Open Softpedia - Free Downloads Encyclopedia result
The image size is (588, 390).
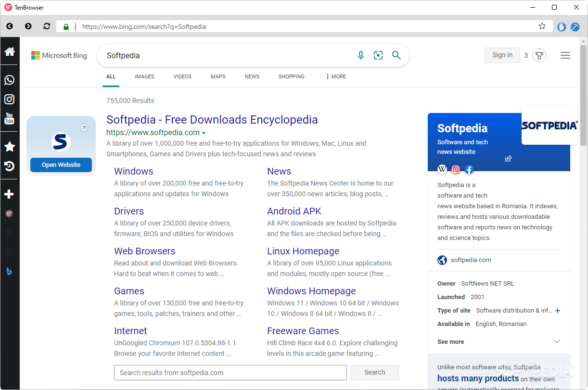[x=212, y=120]
